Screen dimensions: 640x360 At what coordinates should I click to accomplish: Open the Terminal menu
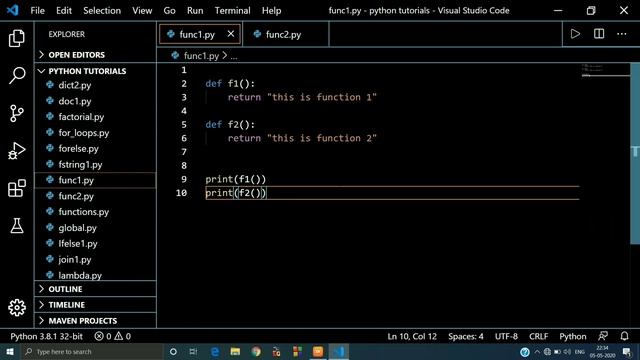pyautogui.click(x=233, y=10)
